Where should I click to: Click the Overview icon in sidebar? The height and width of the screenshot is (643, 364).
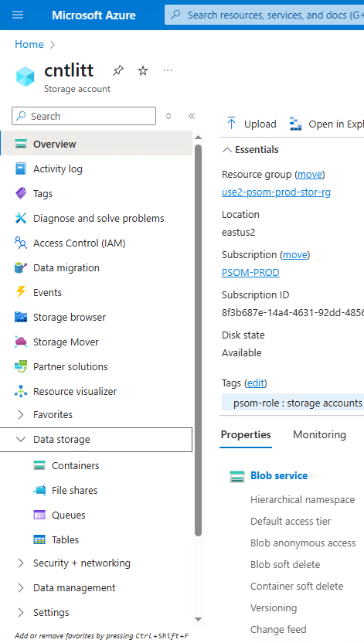click(21, 144)
